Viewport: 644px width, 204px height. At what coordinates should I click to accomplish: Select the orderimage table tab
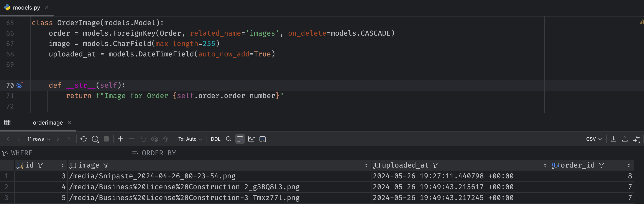(48, 122)
